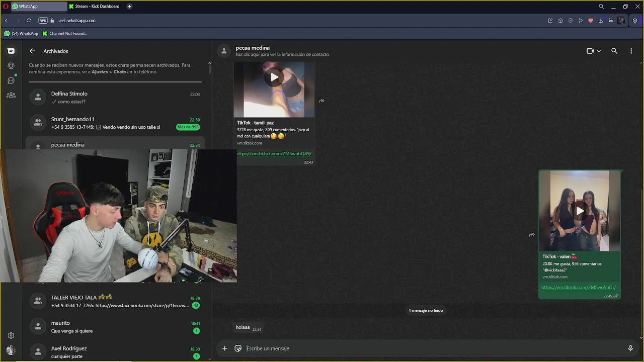Open the Chats icon in the WhatsApp sidebar
Screen dimensions: 644x362
pos(11,51)
